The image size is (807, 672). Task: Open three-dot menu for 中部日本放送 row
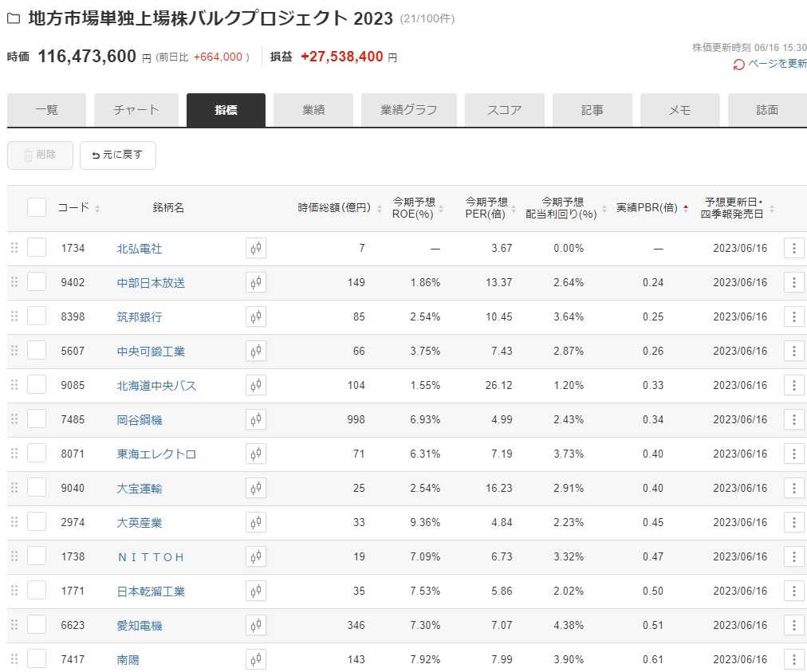[x=793, y=283]
